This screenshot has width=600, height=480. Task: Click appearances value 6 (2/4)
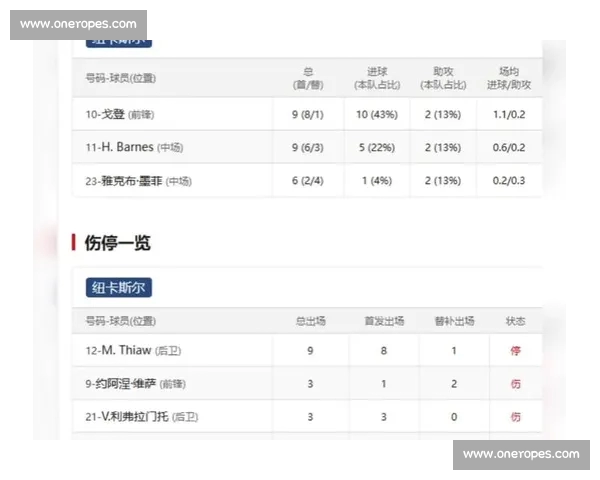[308, 181]
